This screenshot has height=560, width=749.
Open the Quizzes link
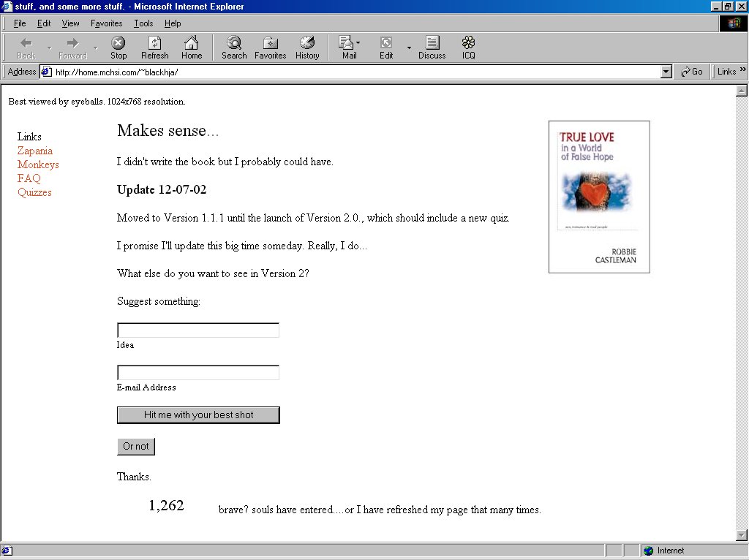[x=34, y=192]
